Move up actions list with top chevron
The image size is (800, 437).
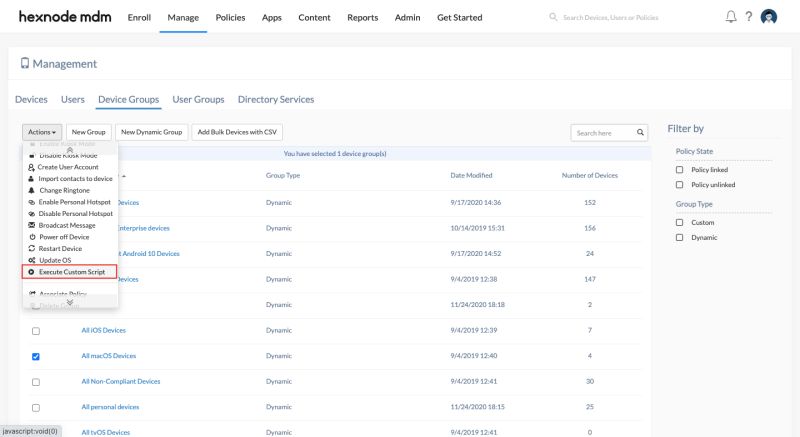pos(70,150)
